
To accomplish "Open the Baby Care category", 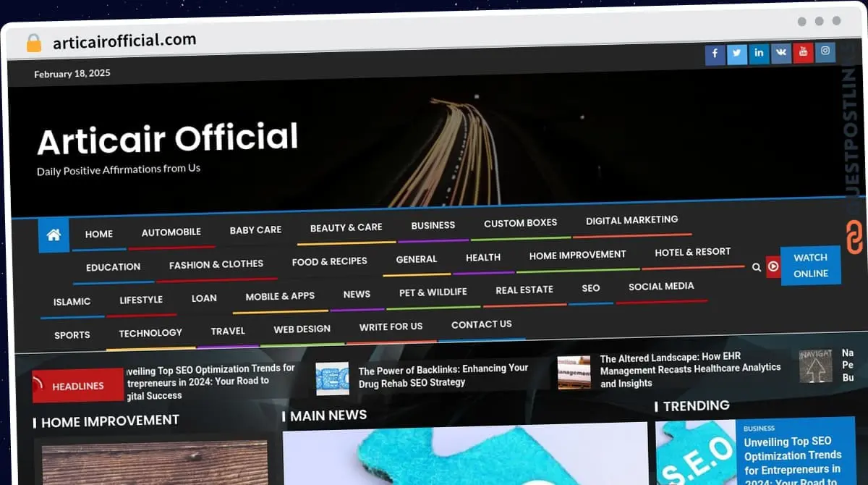I will 255,230.
